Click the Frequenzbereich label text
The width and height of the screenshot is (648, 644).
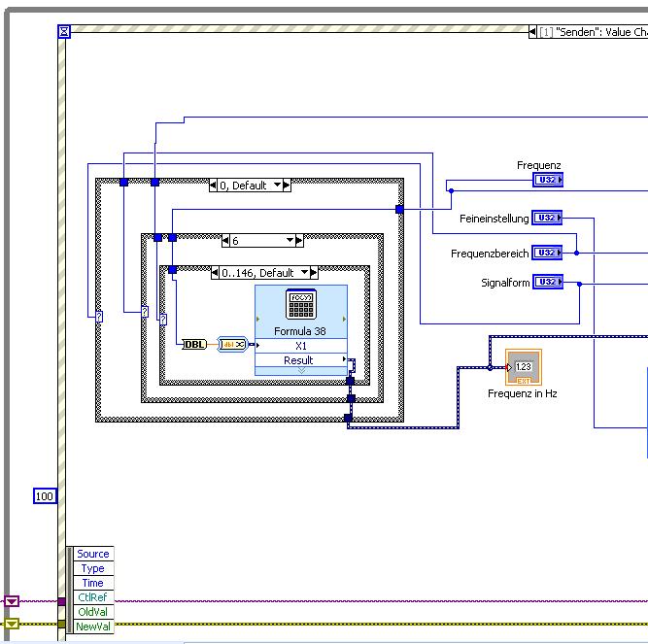(x=491, y=254)
